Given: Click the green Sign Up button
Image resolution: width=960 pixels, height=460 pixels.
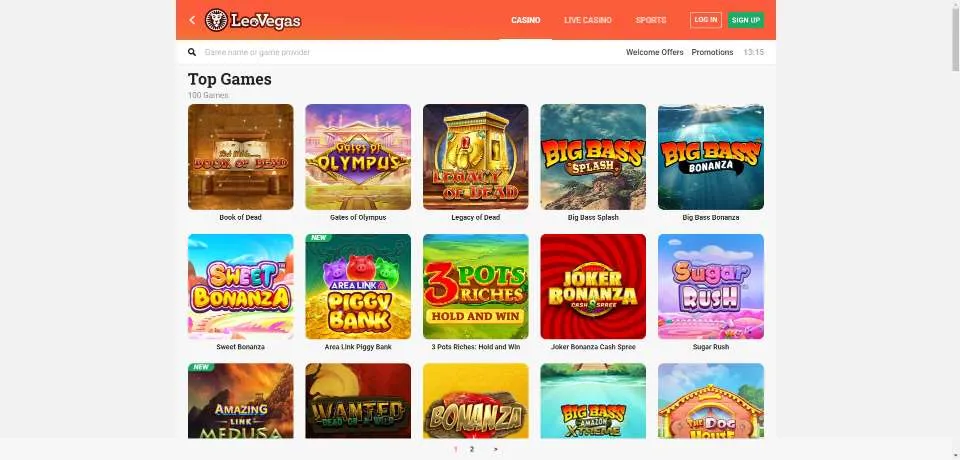Looking at the screenshot, I should 746,20.
